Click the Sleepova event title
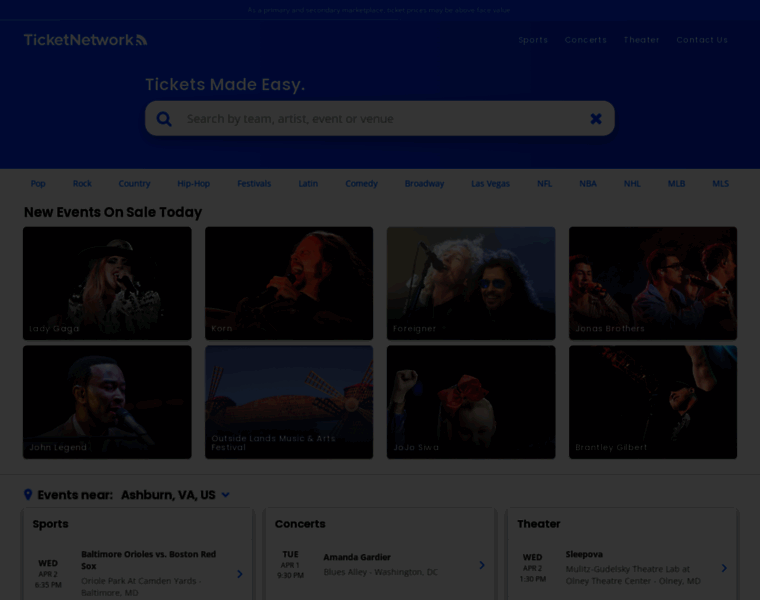Image resolution: width=760 pixels, height=600 pixels. pyautogui.click(x=584, y=554)
